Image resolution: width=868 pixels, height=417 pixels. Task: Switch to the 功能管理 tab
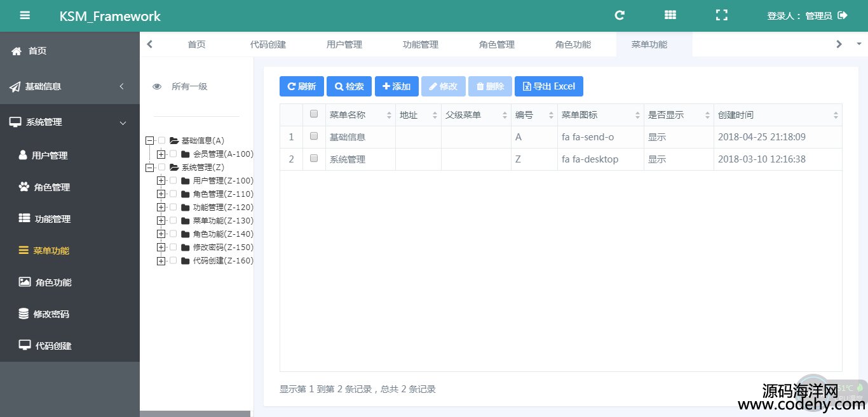click(421, 44)
